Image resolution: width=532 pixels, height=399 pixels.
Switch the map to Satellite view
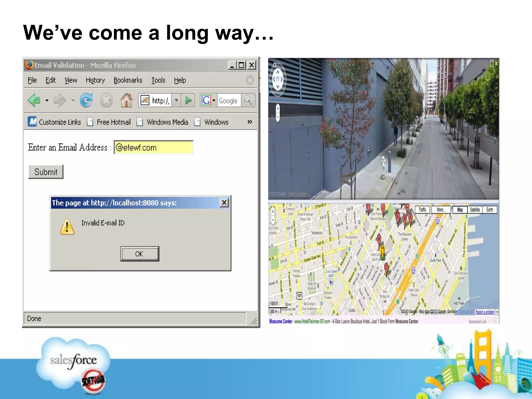coord(475,210)
